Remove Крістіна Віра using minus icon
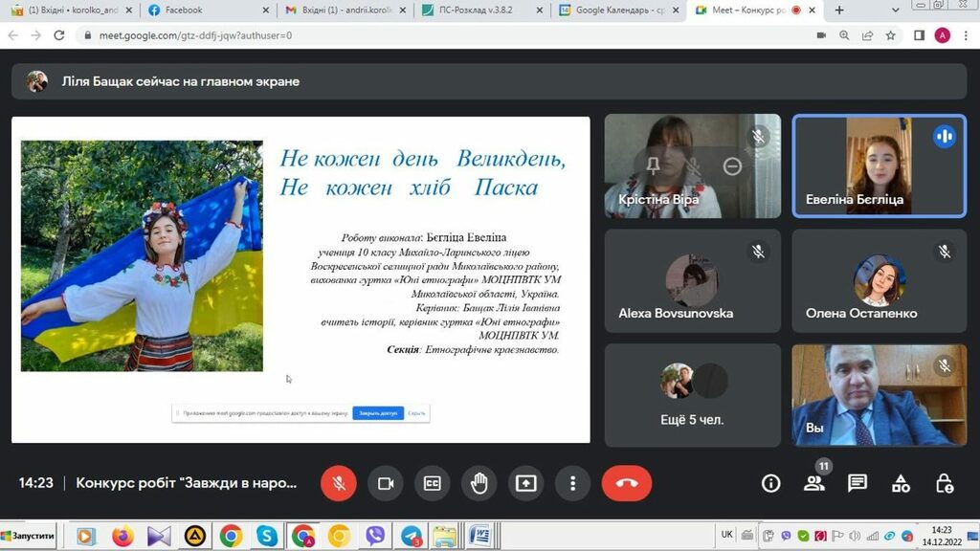The height and width of the screenshot is (551, 980). [732, 166]
